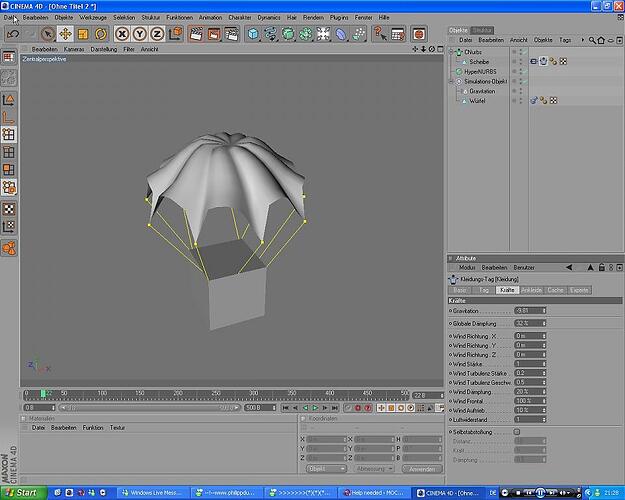625x500 pixels.
Task: Open scene light objects icon
Action: [323, 34]
